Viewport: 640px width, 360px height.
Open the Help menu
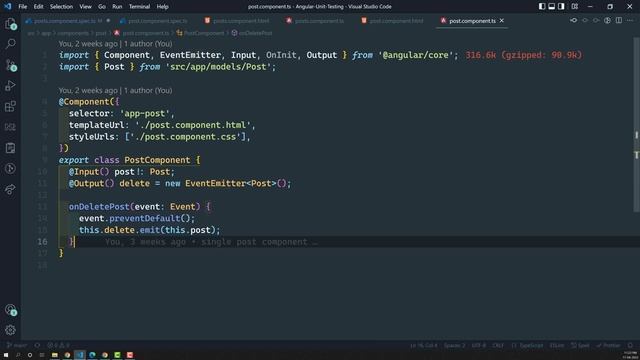(162, 7)
